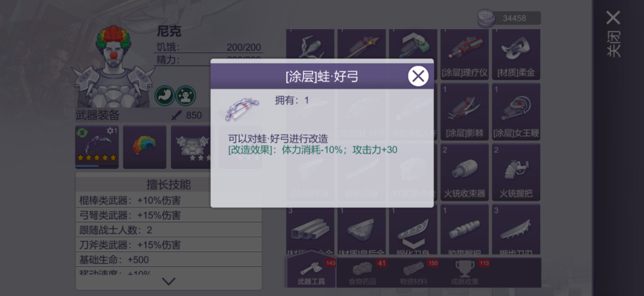
Task: Select the 锯齿刀刃 item
Action: 516,229
